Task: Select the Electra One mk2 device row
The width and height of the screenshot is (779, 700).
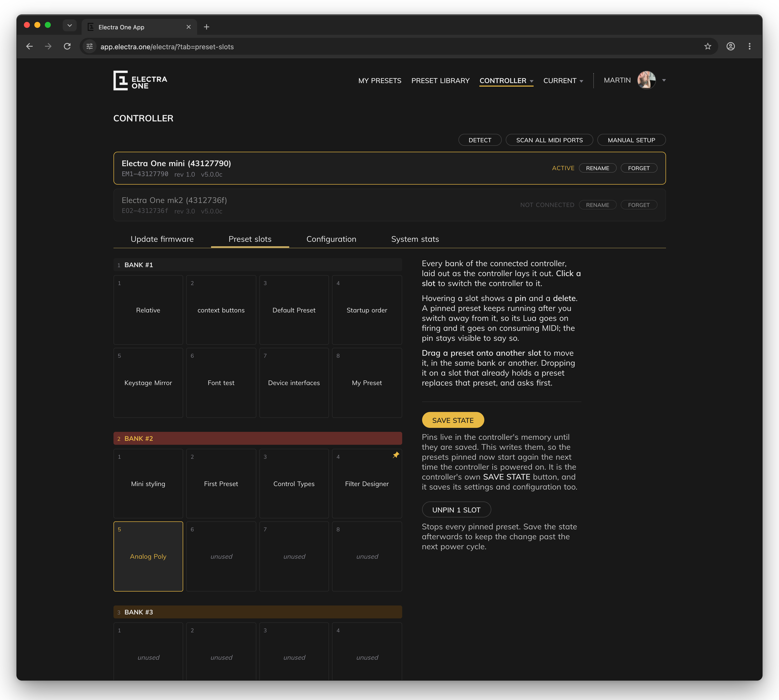Action: click(389, 205)
